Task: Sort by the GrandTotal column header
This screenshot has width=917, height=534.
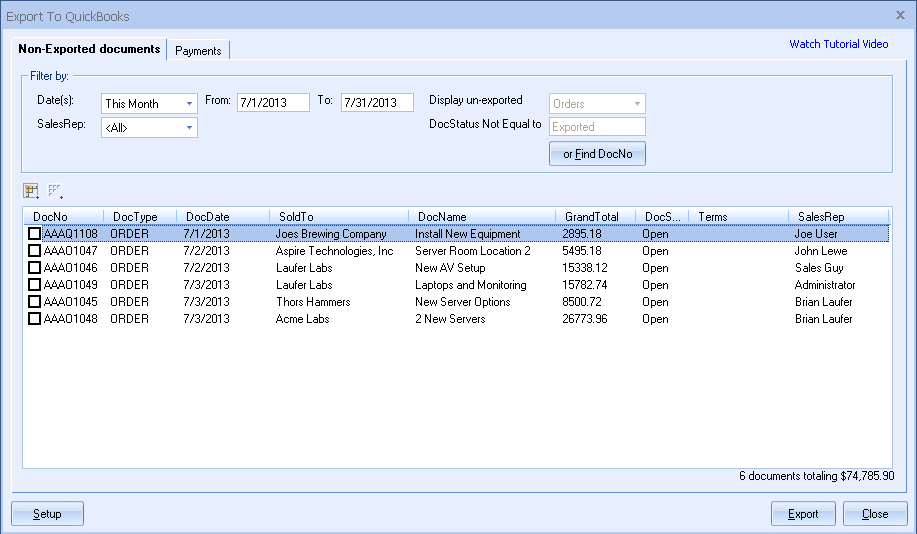Action: [592, 217]
